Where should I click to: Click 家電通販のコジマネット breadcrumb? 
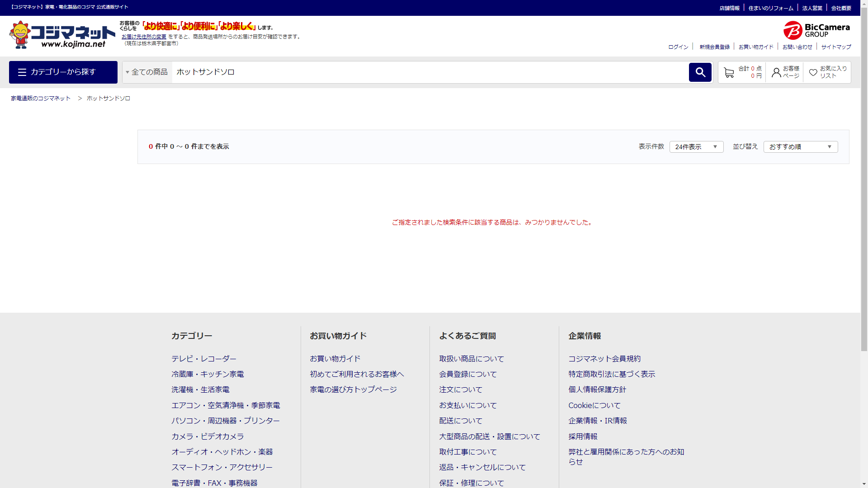(x=41, y=99)
